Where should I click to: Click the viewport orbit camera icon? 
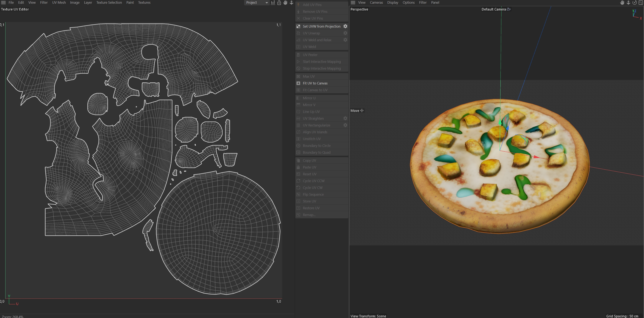pyautogui.click(x=635, y=2)
